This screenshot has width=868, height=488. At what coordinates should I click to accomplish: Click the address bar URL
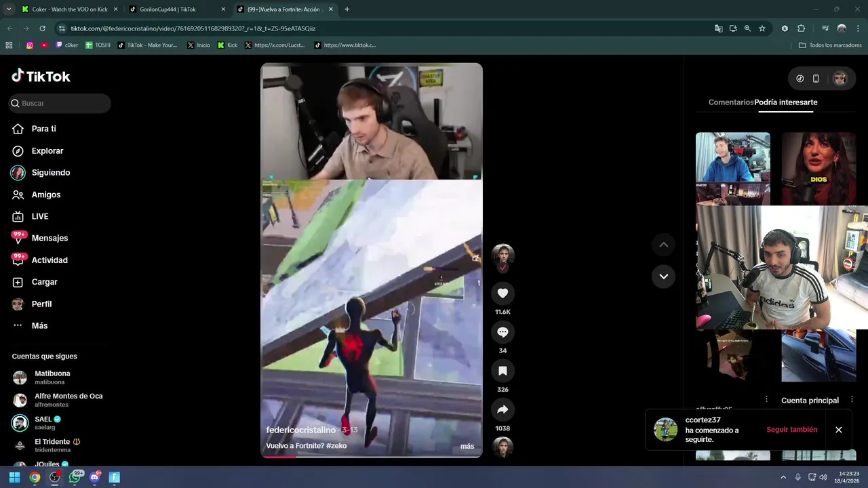pyautogui.click(x=193, y=28)
